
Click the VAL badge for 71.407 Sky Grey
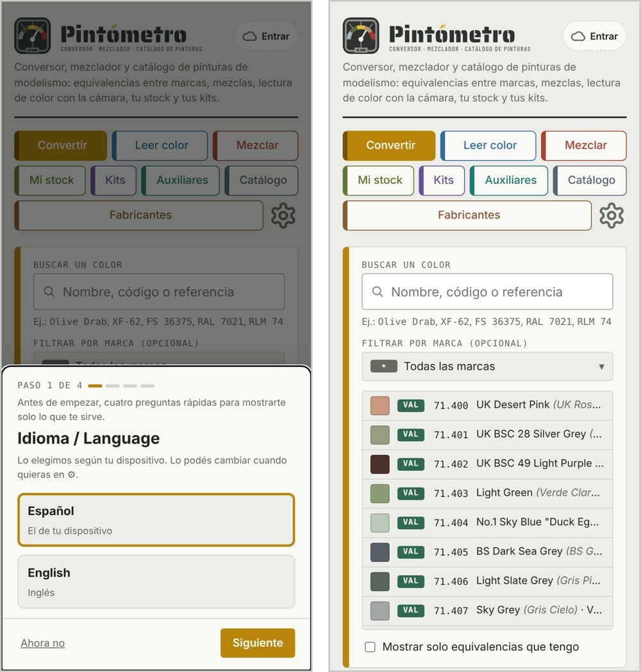tap(410, 611)
